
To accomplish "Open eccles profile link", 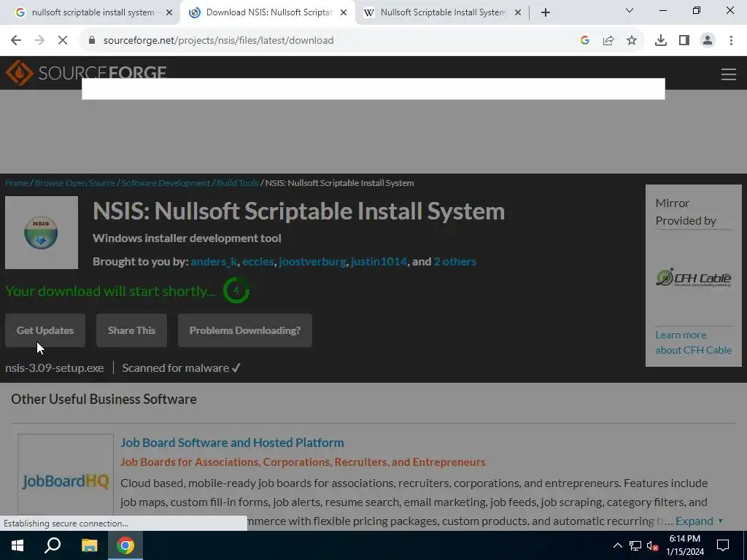I will point(258,262).
